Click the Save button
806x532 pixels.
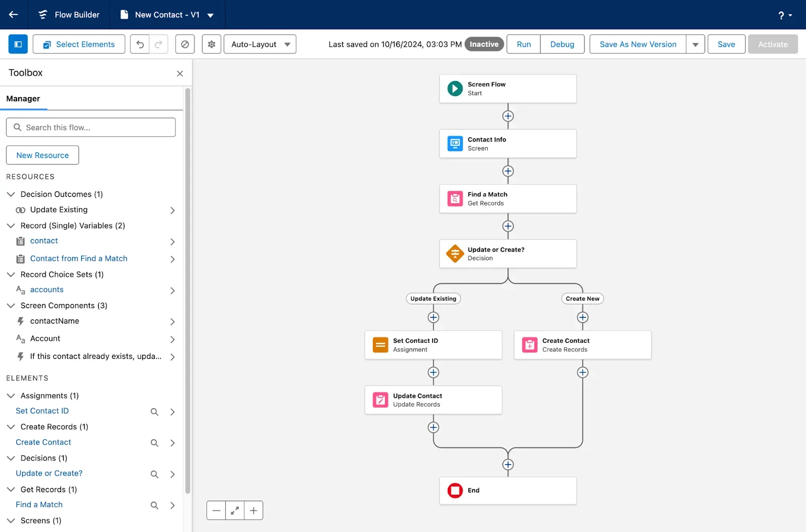pos(726,44)
